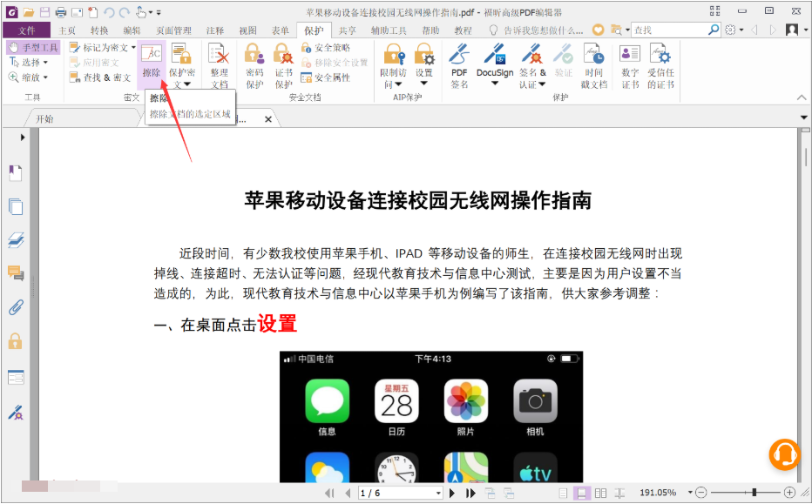This screenshot has height=504, width=812.
Task: Click the 时间戳文档 timestamp icon
Action: point(593,65)
